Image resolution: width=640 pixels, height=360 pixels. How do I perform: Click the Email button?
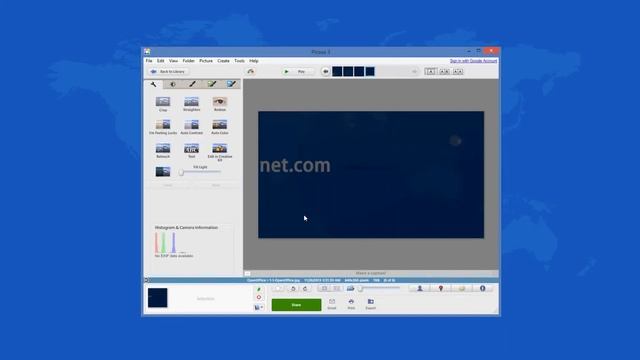pyautogui.click(x=332, y=304)
